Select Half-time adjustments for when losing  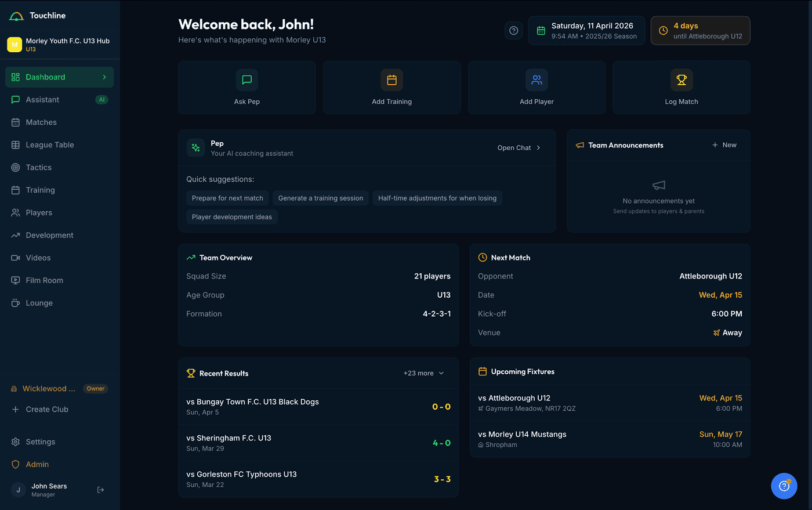(437, 198)
